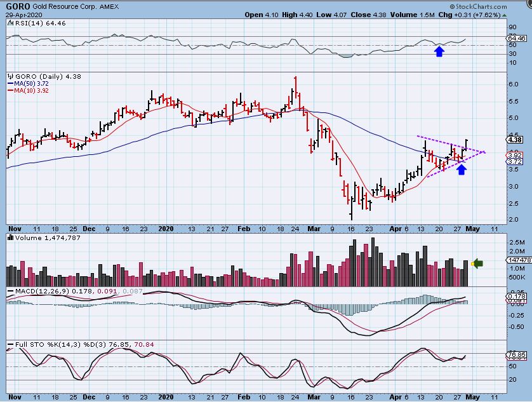
Task: Click the MACD legend line icon
Action: pos(11,291)
